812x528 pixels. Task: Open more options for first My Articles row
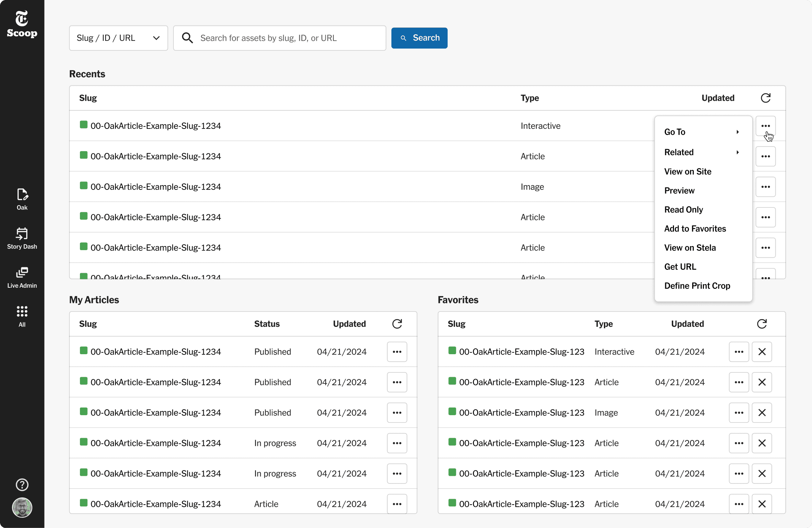coord(397,352)
